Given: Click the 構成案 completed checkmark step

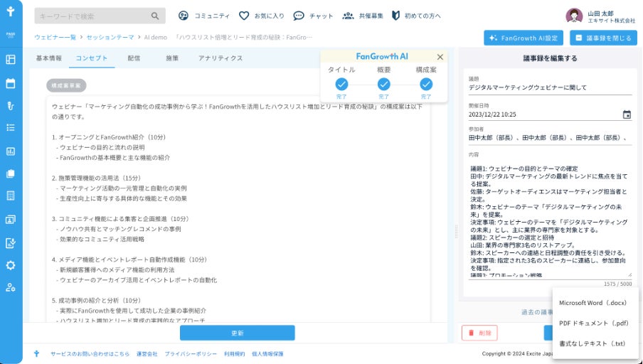Looking at the screenshot, I should pyautogui.click(x=426, y=85).
